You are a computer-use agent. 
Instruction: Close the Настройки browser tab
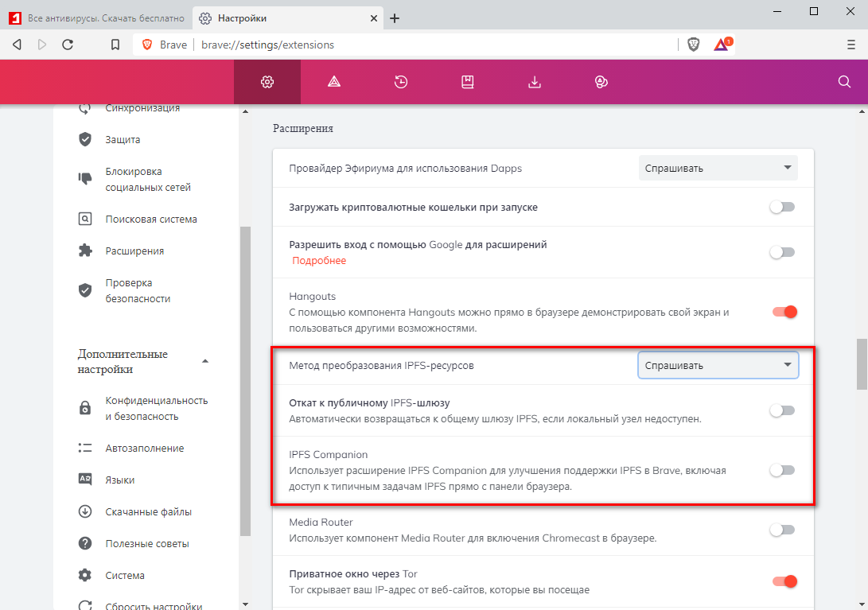[x=374, y=18]
